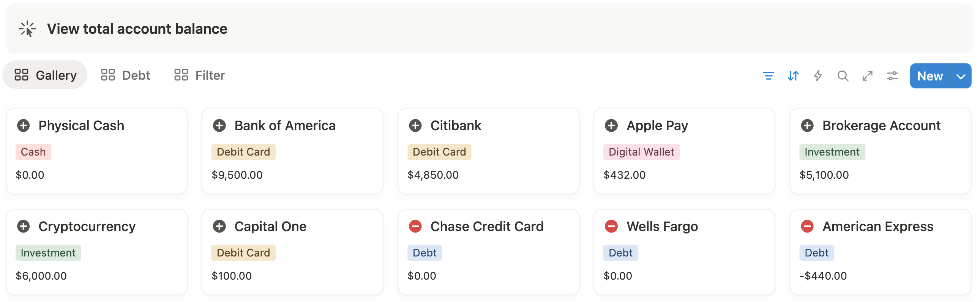This screenshot has width=980, height=302.
Task: Open the American Express card
Action: point(880,252)
